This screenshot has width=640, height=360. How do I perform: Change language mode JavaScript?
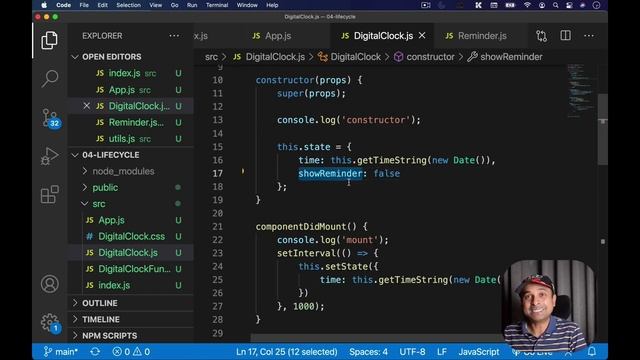[479, 351]
